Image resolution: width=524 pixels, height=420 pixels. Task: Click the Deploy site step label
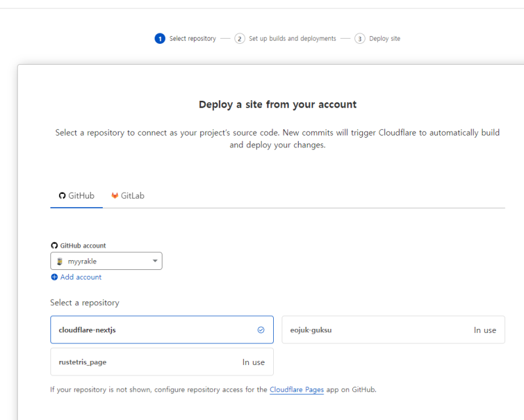click(384, 39)
